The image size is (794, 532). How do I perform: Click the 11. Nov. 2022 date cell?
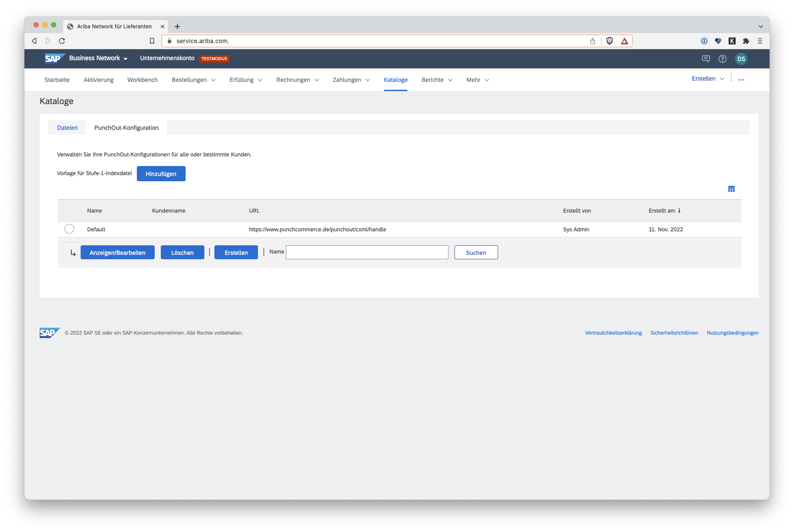666,229
